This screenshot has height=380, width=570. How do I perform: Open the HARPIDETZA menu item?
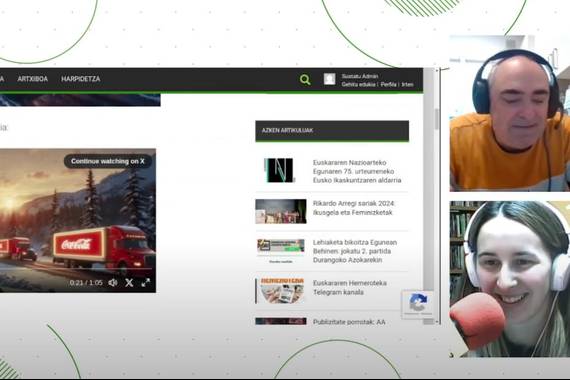[81, 79]
